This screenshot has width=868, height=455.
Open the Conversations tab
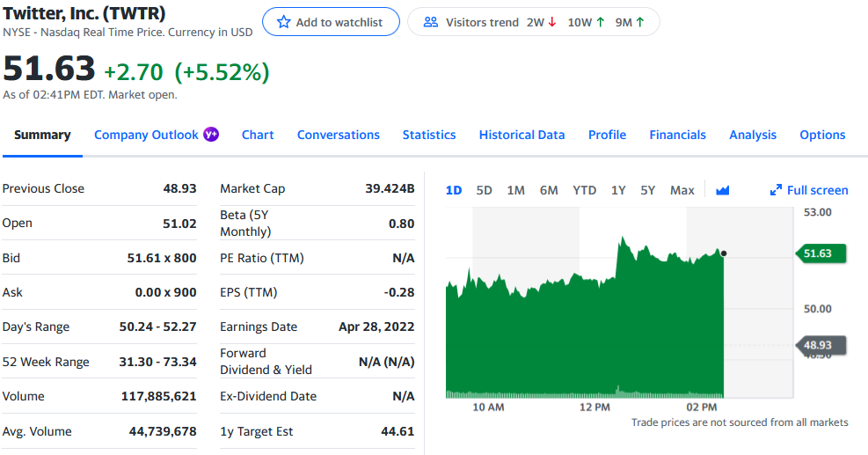(x=339, y=135)
